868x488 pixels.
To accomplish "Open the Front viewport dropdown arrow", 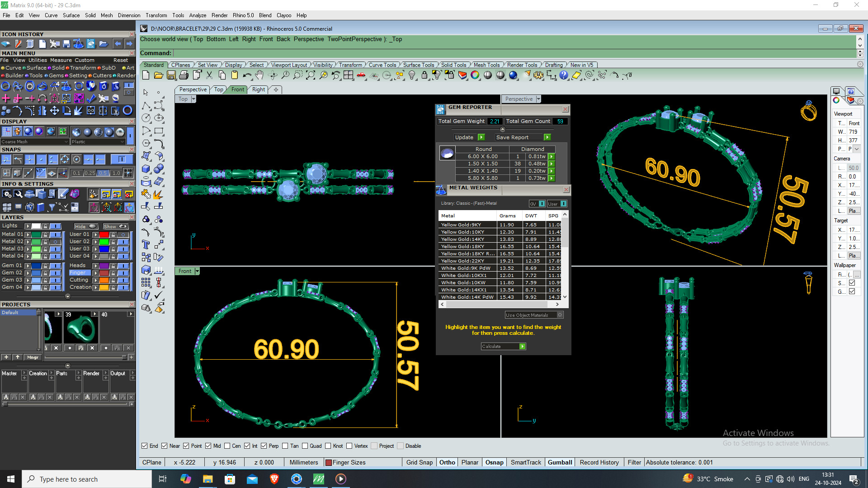I will pos(197,271).
